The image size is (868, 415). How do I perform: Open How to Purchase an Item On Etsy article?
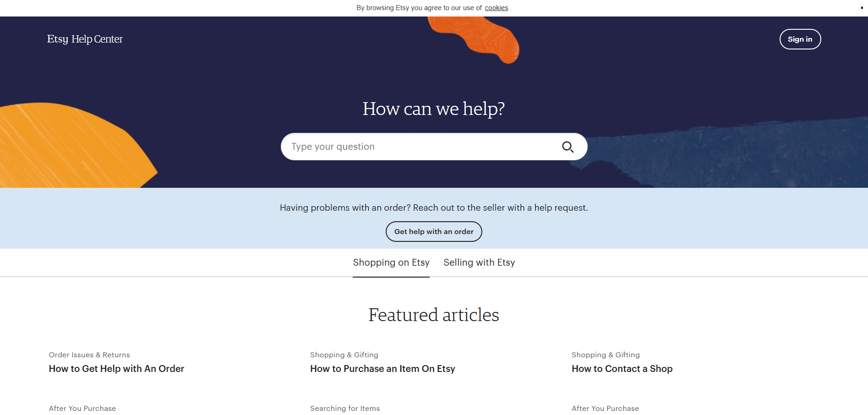coord(382,369)
